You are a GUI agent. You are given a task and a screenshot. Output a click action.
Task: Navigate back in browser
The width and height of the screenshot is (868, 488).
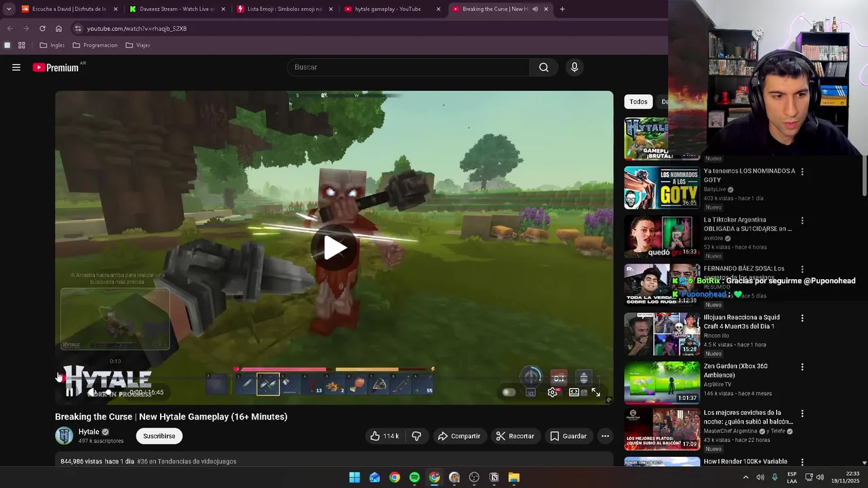tap(9, 28)
